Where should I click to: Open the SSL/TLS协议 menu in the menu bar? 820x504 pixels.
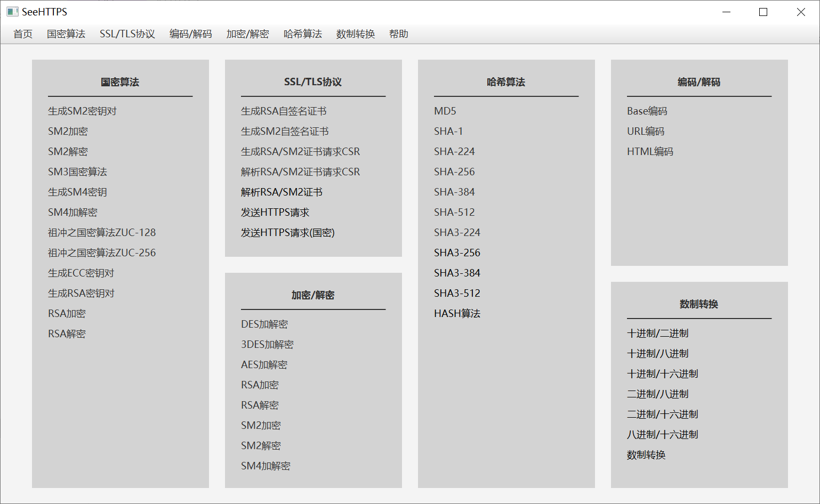click(127, 34)
